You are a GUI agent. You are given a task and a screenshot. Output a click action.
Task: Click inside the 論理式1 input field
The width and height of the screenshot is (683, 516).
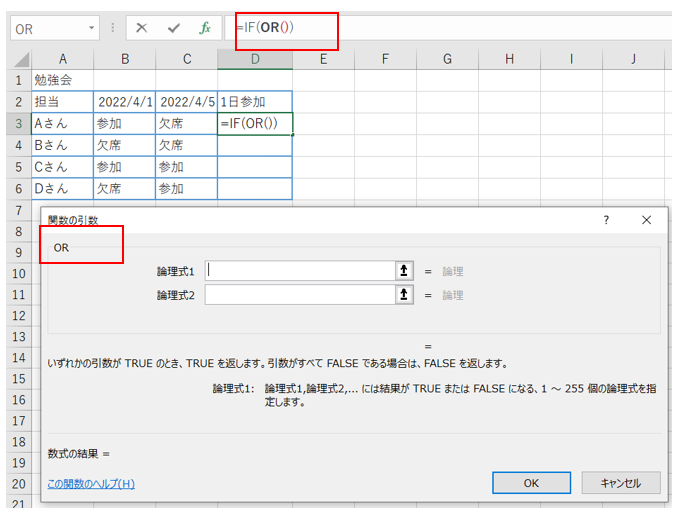coord(300,270)
